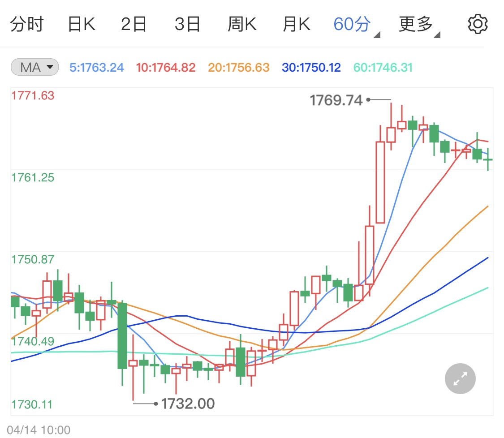This screenshot has width=504, height=438.
Task: Click the 1740.49 axis label
Action: click(x=33, y=341)
